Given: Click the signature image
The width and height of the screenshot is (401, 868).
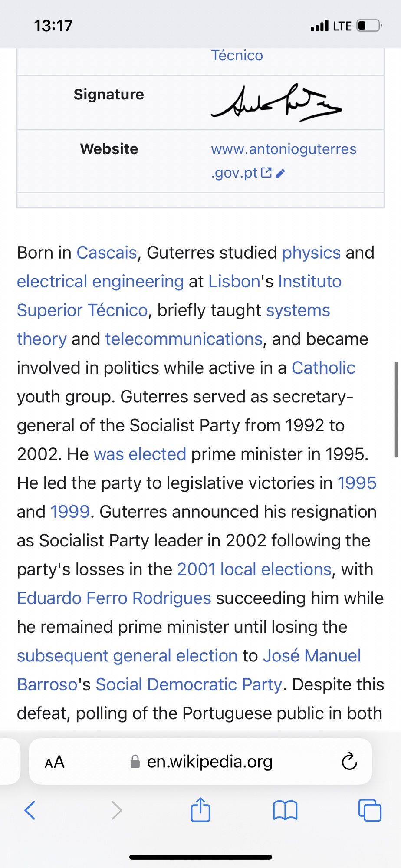Looking at the screenshot, I should [276, 102].
